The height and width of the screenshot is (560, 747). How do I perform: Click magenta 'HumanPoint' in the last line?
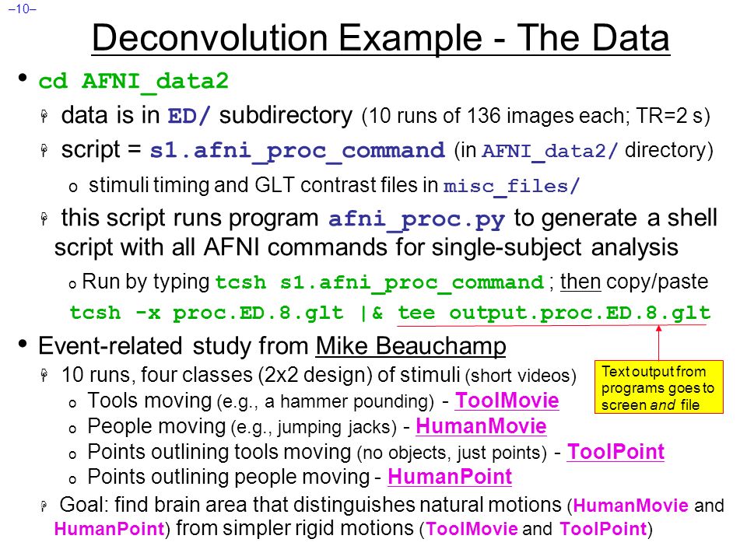109,529
